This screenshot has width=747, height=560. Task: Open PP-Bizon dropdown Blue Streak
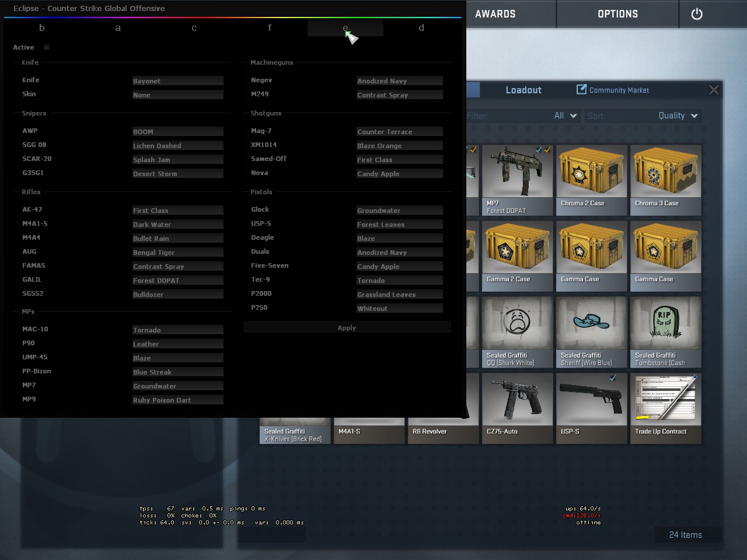tap(178, 372)
